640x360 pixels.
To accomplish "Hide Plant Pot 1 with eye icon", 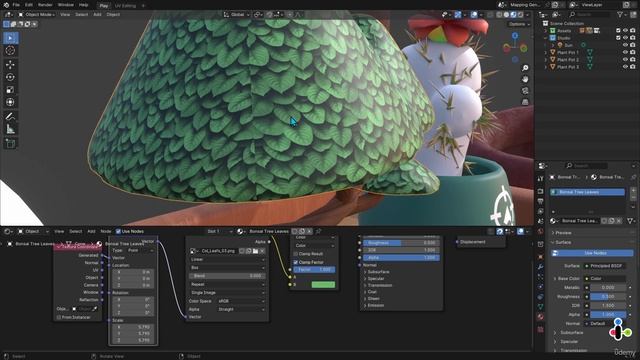I will click(625, 53).
